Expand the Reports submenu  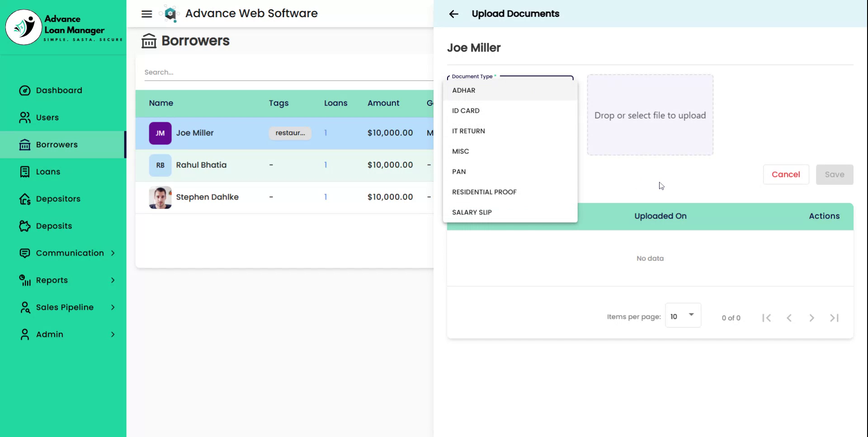[x=52, y=280]
